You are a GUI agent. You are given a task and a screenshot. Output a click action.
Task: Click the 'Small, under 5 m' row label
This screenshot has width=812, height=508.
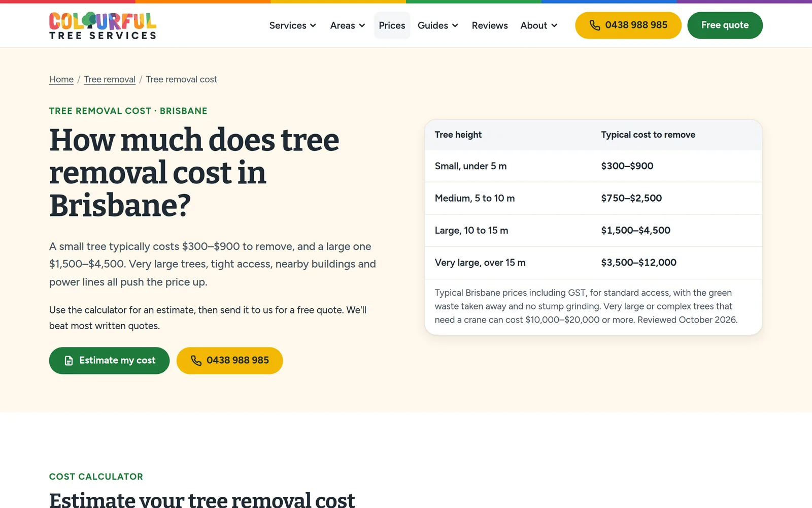[470, 166]
